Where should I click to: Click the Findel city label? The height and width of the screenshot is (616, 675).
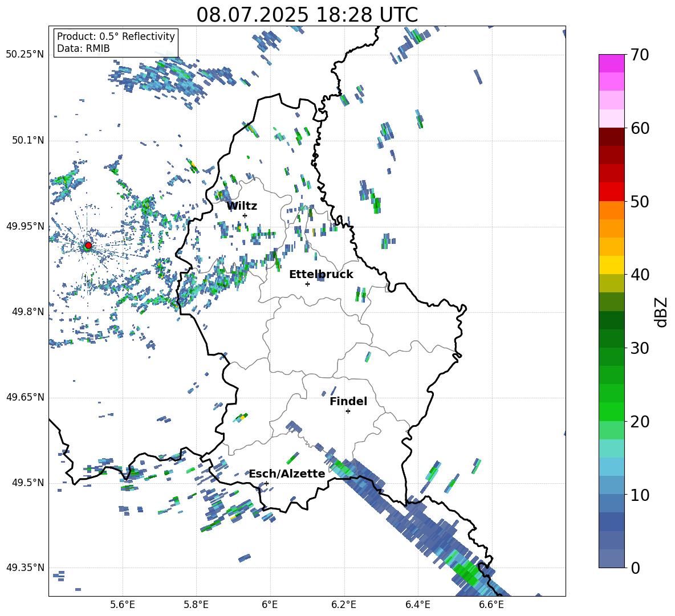[348, 401]
